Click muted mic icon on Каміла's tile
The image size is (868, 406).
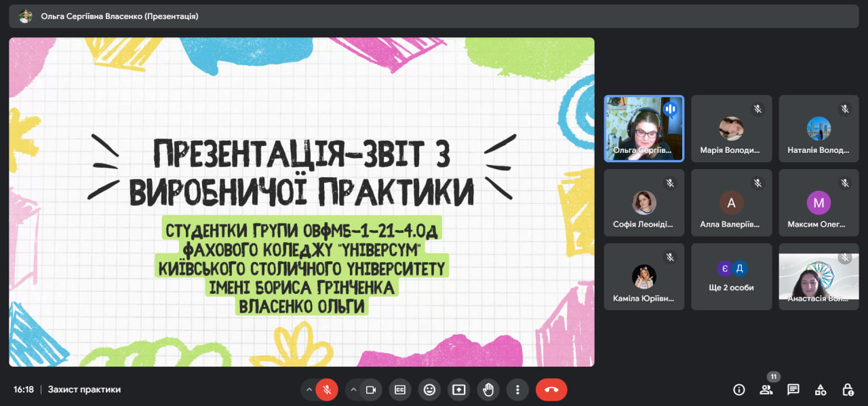(671, 257)
